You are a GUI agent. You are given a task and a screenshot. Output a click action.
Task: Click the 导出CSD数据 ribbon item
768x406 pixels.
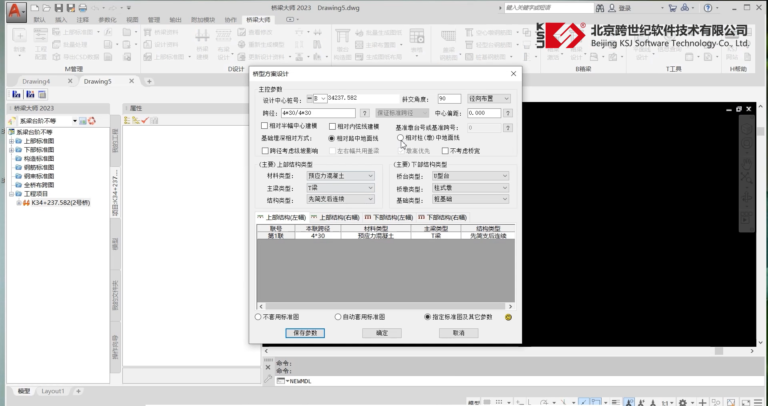(75, 57)
